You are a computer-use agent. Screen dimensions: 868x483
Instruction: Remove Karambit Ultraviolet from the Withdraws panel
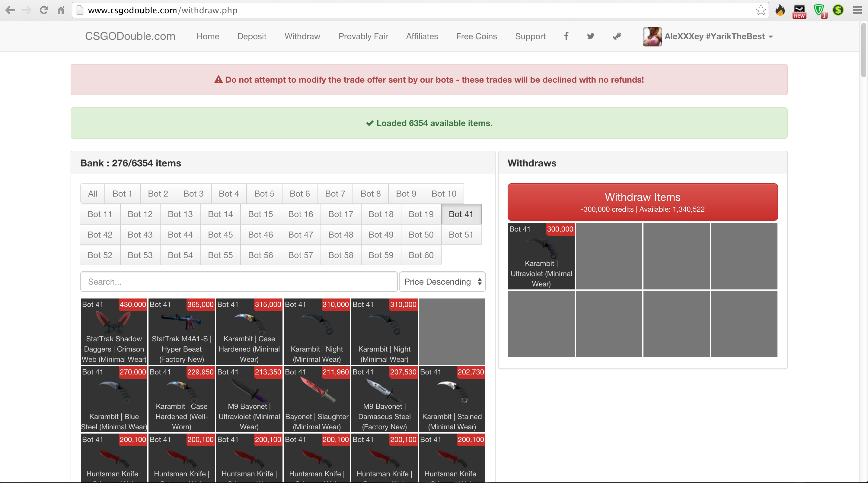tap(541, 256)
